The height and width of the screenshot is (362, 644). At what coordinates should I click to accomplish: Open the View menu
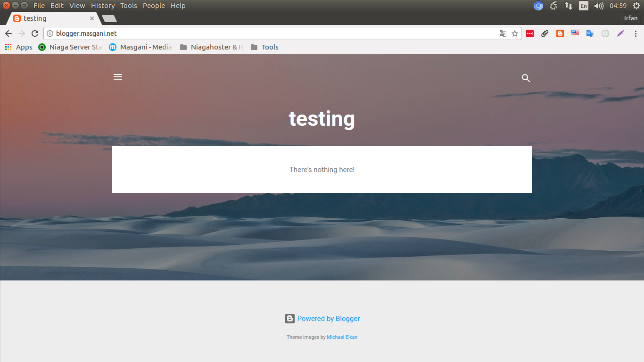tap(77, 6)
